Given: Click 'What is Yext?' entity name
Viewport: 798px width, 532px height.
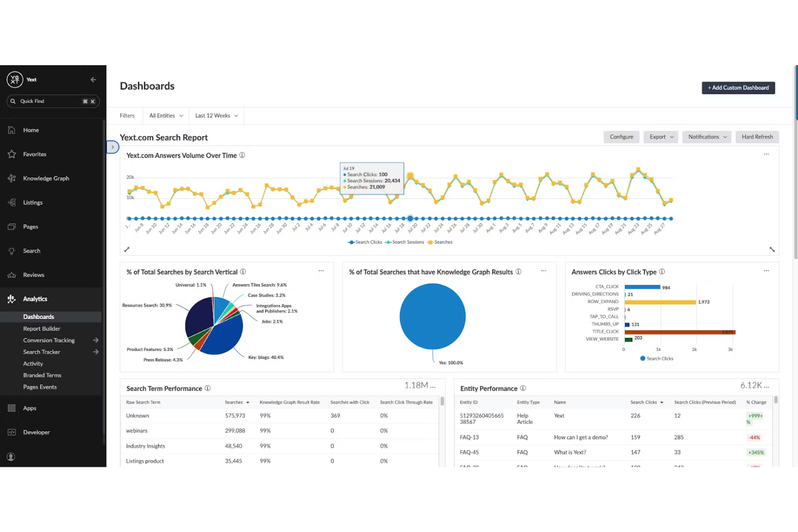Looking at the screenshot, I should pos(570,453).
